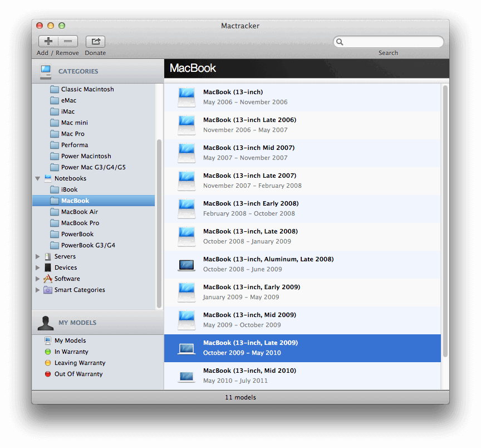Select MacBook (13-inch Early 2008) entry

click(x=302, y=209)
